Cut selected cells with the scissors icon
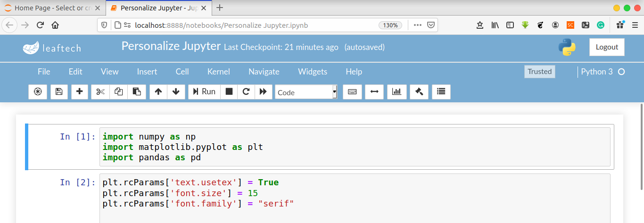This screenshot has height=223, width=644. (100, 92)
